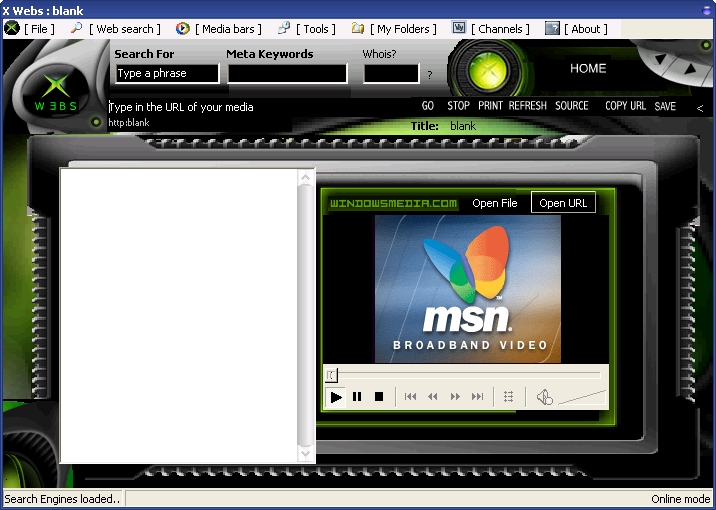The image size is (716, 510).
Task: Click the Search For phrase field
Action: 167,74
